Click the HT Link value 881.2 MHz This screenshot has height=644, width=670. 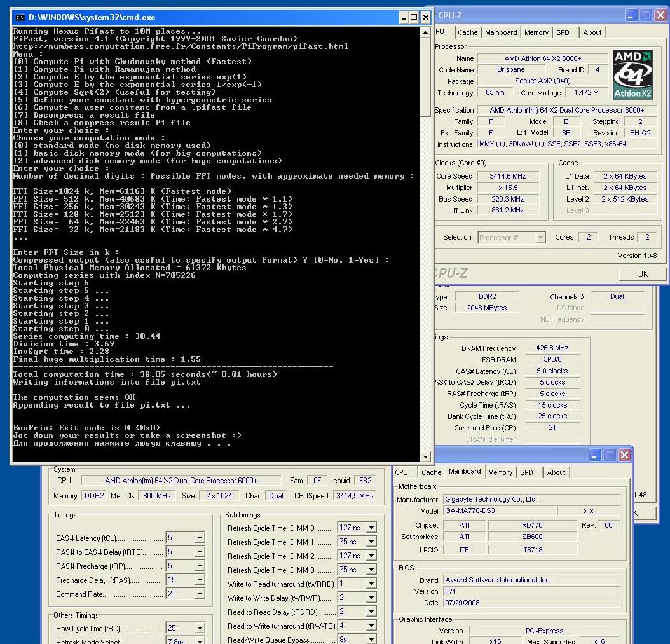coord(508,210)
